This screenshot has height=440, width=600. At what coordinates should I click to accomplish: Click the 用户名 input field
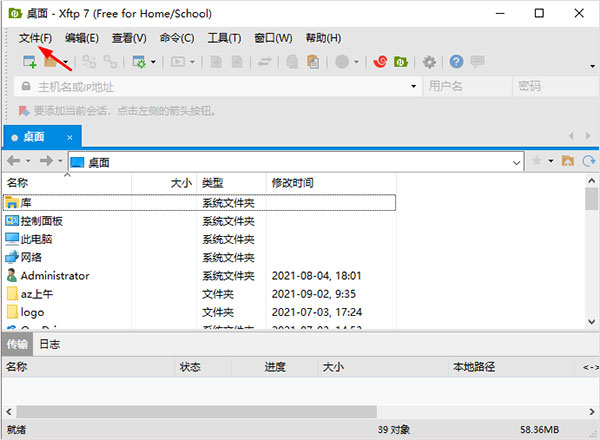(x=467, y=86)
